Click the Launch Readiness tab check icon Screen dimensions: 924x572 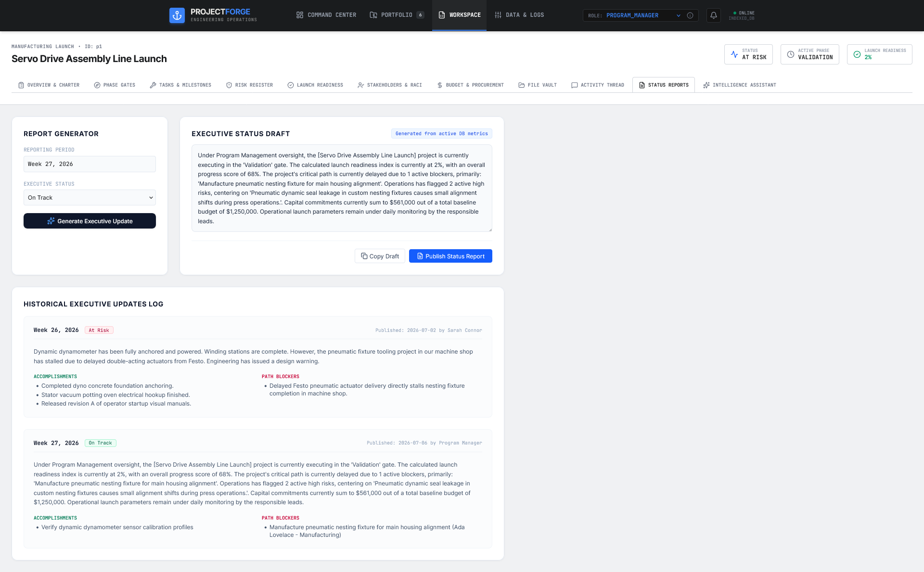(x=291, y=85)
